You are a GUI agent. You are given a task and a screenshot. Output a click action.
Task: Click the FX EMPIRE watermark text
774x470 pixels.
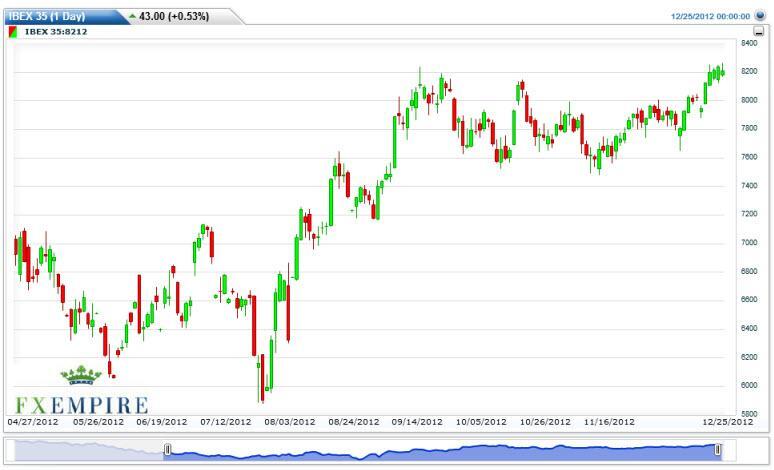[x=81, y=405]
